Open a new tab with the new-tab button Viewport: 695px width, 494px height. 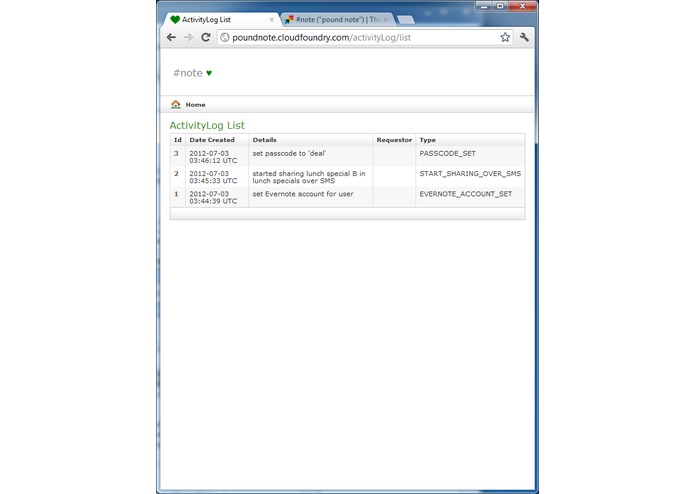tap(406, 20)
